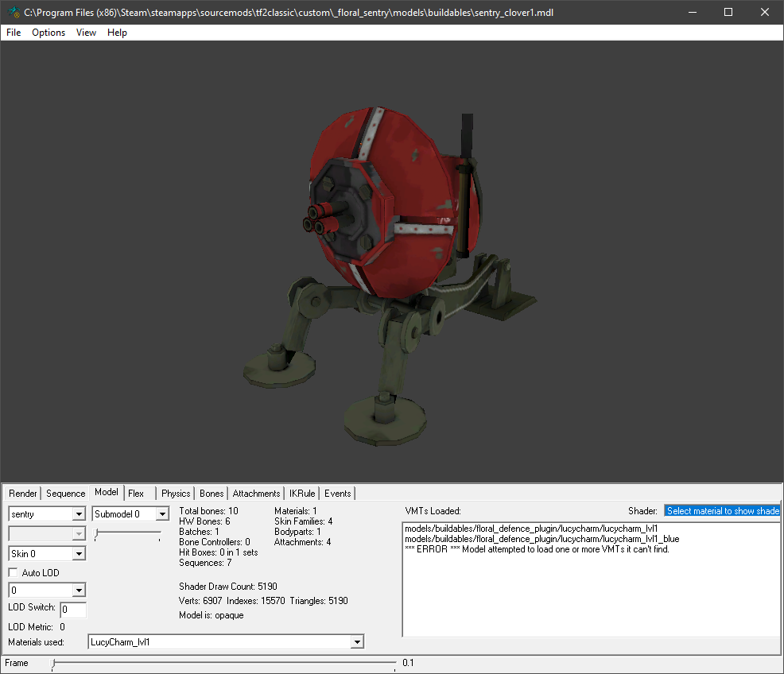The width and height of the screenshot is (784, 674).
Task: Click the Model is: opaque text
Action: click(x=211, y=615)
